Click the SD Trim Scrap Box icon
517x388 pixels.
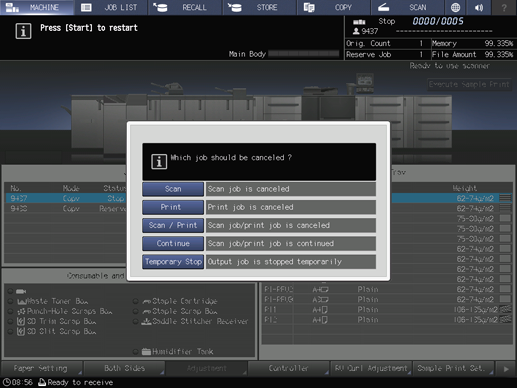[x=21, y=322]
